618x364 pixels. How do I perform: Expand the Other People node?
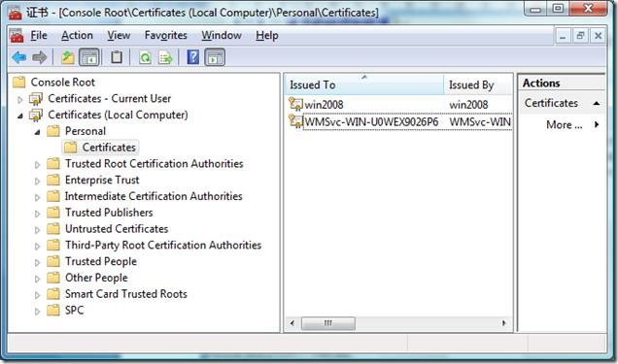coord(38,279)
